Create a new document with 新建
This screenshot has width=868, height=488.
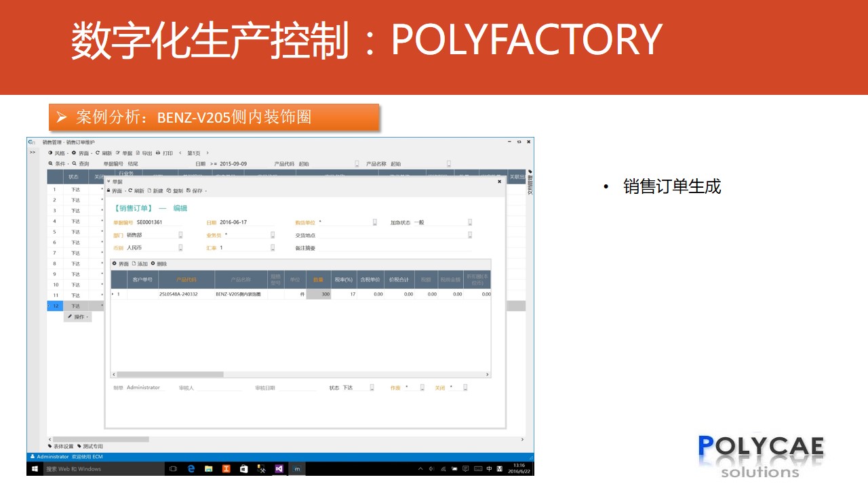156,190
